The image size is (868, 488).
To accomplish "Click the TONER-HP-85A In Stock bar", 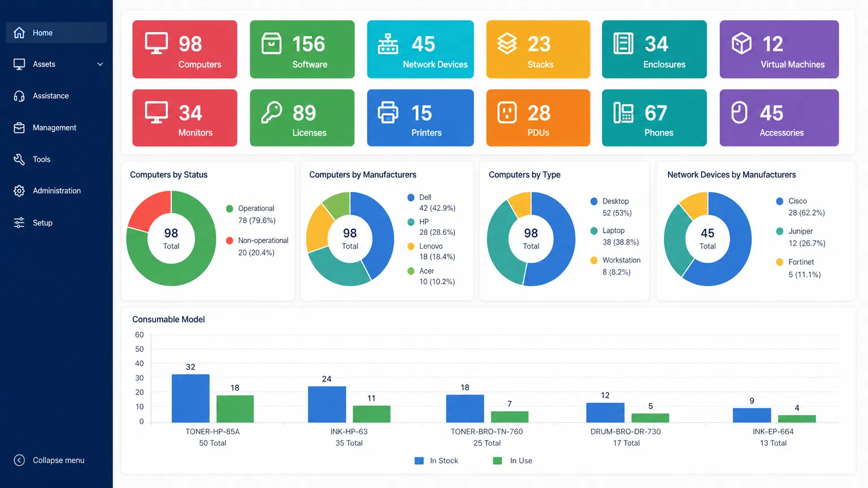I will tap(190, 398).
